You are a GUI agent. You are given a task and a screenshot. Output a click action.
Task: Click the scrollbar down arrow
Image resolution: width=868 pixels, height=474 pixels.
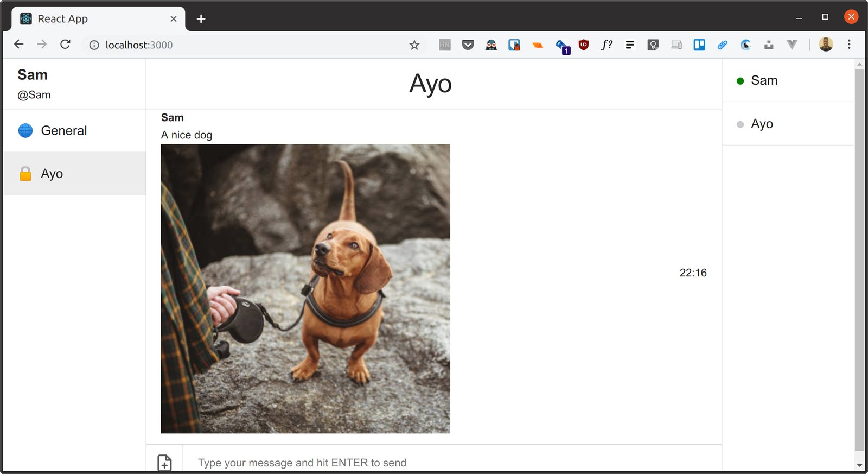pos(859,465)
